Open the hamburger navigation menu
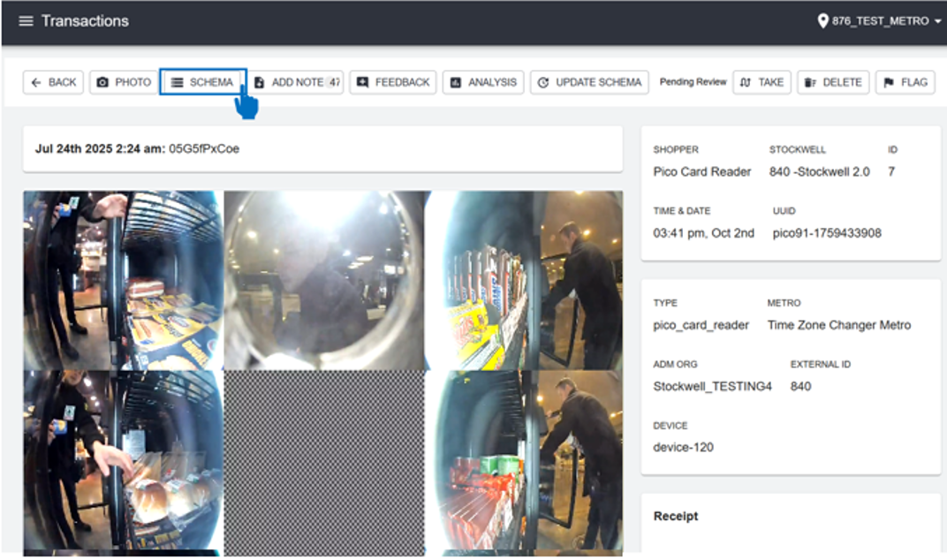 point(26,21)
